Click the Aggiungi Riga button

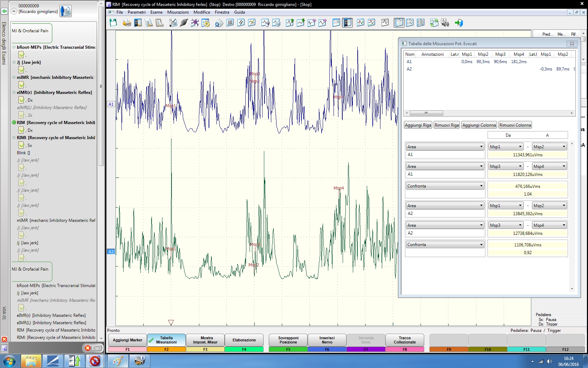click(418, 125)
